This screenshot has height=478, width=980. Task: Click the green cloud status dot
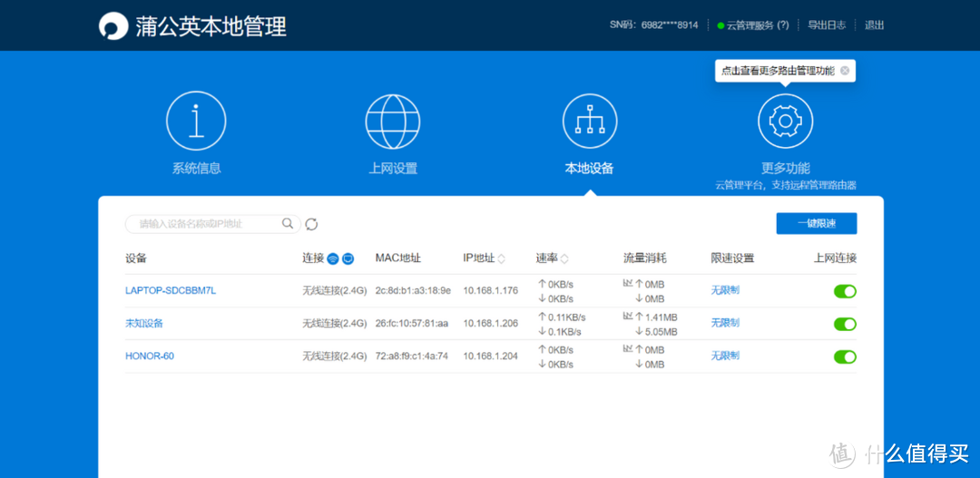point(720,25)
